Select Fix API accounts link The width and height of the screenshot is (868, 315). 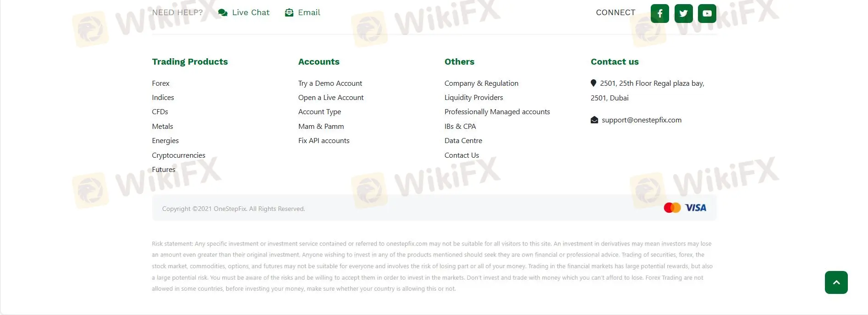[324, 141]
